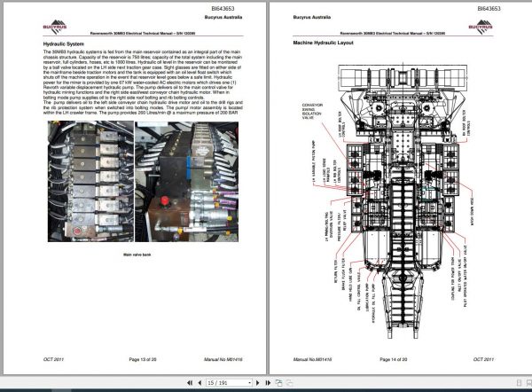Click the Bucyrus logo on the left page
This screenshot has width=532, height=392.
point(55,27)
